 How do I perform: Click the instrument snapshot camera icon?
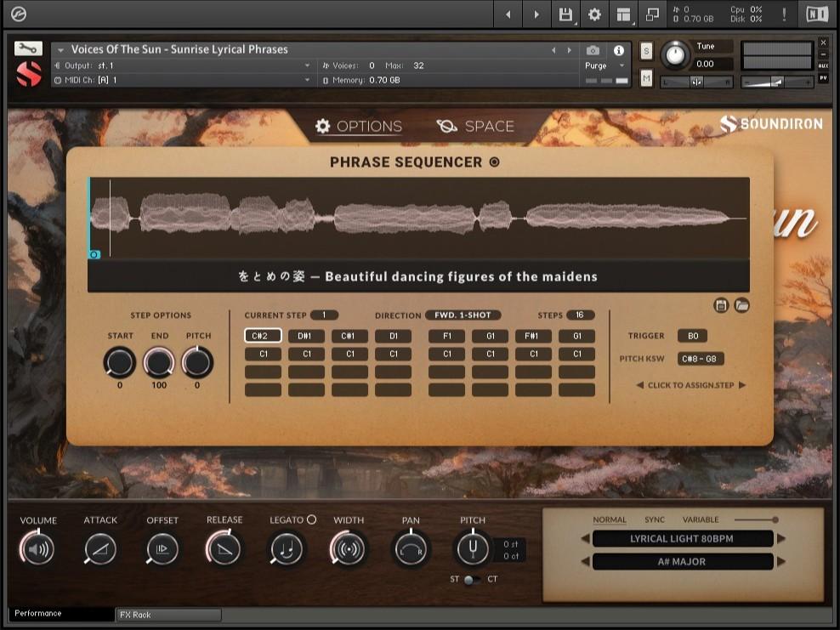(593, 49)
